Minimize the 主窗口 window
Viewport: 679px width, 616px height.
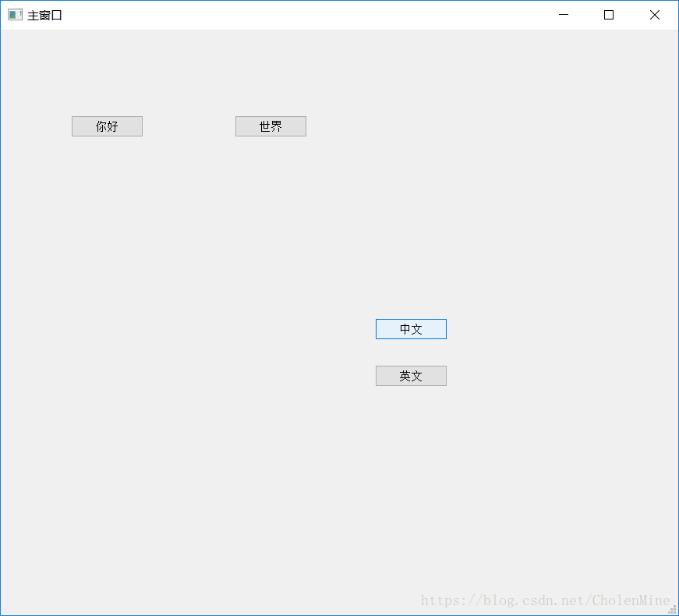(x=564, y=15)
